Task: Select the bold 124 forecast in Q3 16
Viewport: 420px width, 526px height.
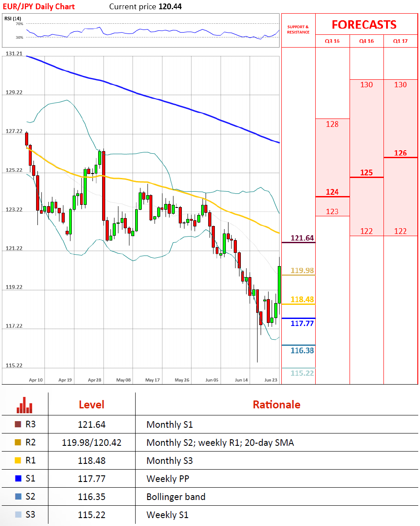Action: coord(332,192)
